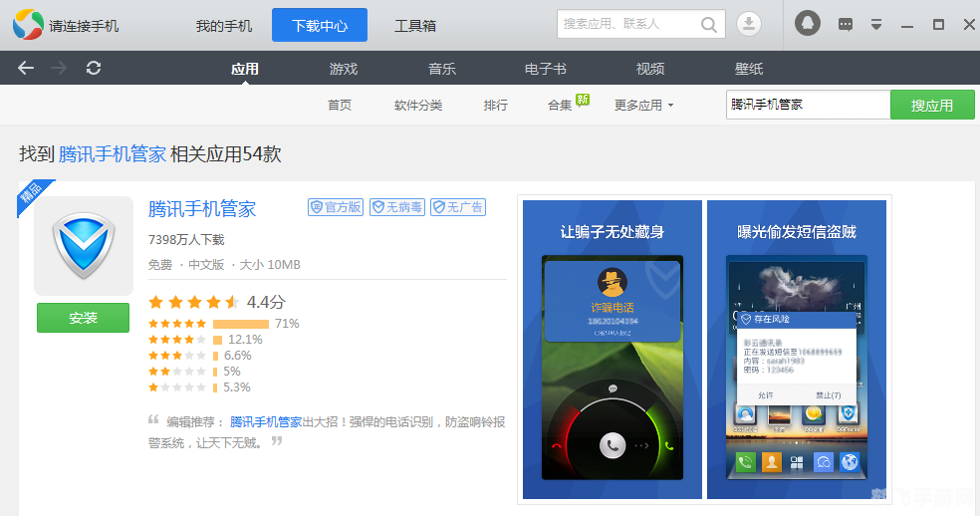Click the green 安装 install button

tap(84, 318)
